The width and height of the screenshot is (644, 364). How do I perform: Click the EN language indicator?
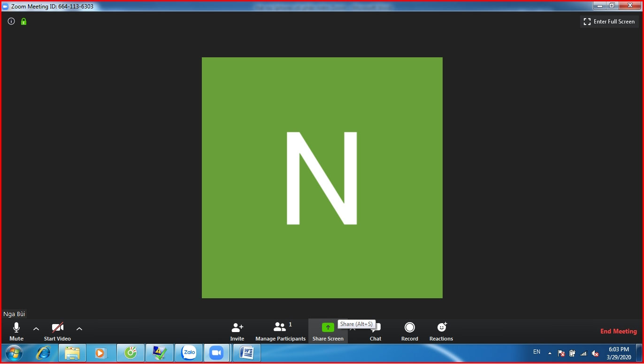[x=537, y=352]
